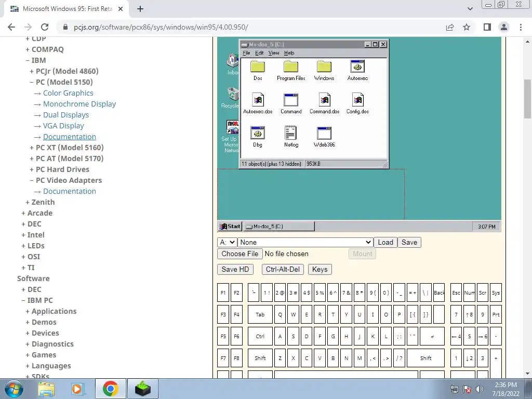Open Help menu in Ms-dos_5 window
The height and width of the screenshot is (399, 532).
289,53
